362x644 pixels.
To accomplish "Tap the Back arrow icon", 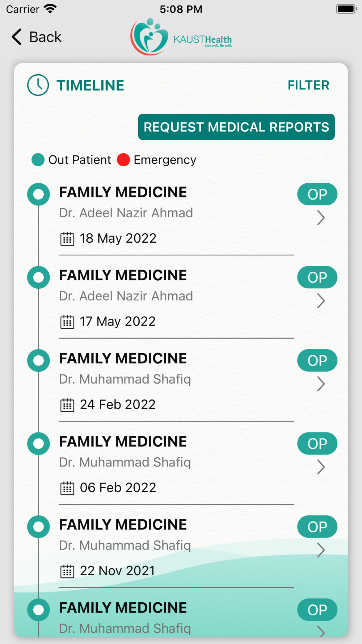I will click(x=17, y=37).
